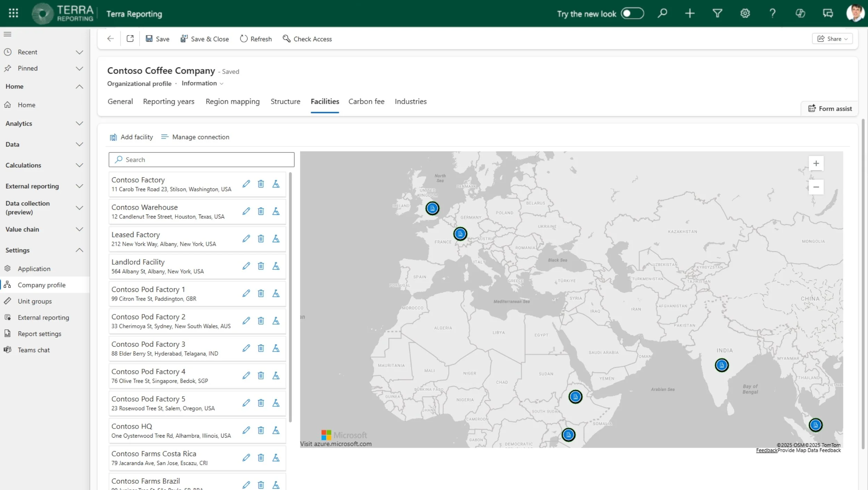Open the app launcher waffle icon
The height and width of the screenshot is (490, 868).
(x=13, y=13)
